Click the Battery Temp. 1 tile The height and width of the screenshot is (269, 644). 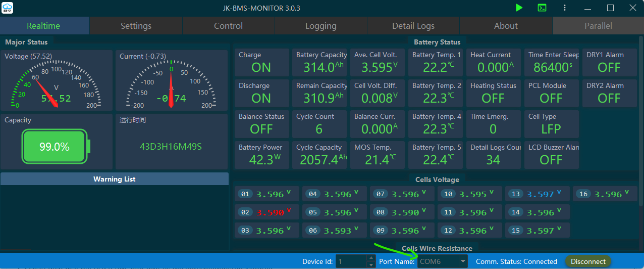pyautogui.click(x=436, y=62)
